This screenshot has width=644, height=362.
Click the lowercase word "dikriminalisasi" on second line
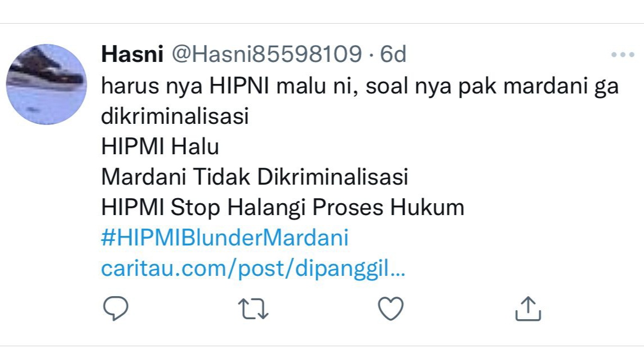click(x=175, y=116)
